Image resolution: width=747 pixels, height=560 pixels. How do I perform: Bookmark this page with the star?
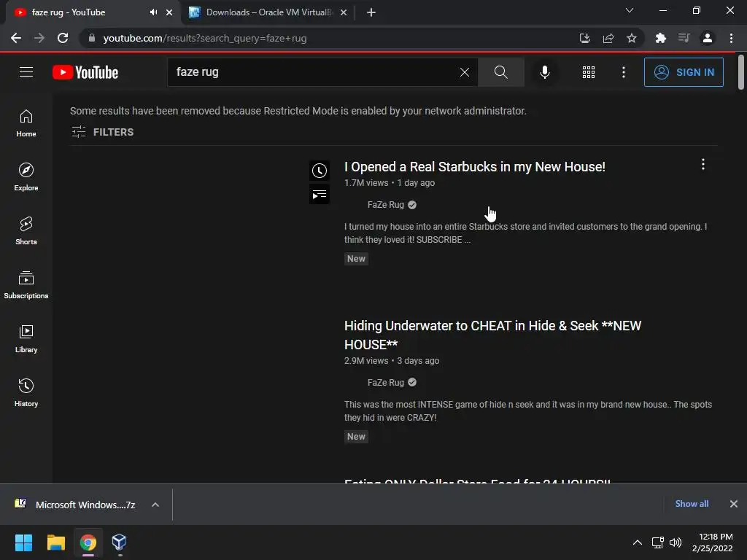(x=632, y=38)
